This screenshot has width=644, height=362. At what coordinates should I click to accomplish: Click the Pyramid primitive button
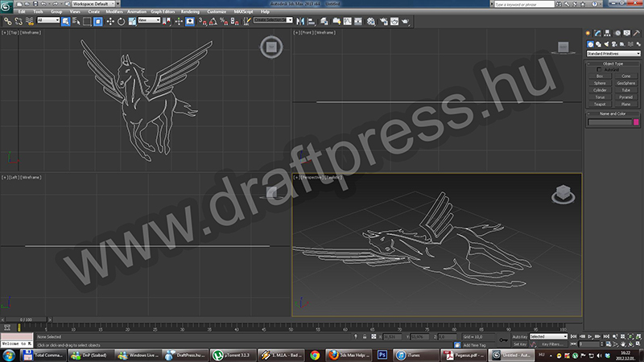(626, 97)
